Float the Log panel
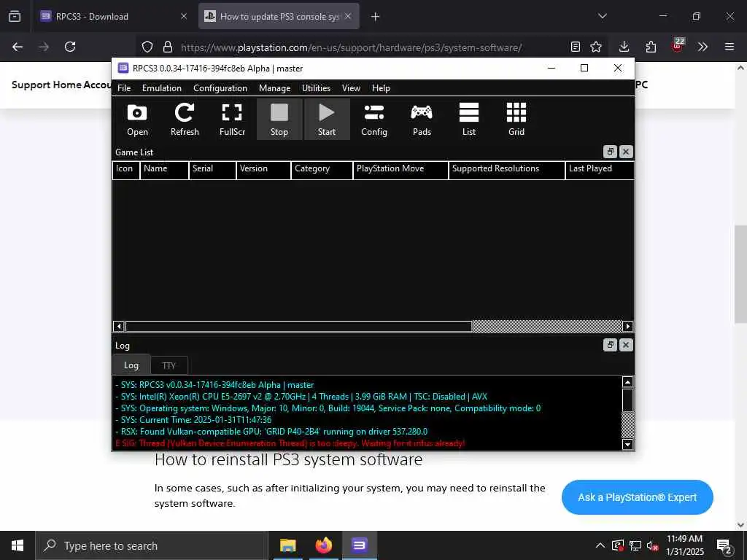 (x=611, y=345)
